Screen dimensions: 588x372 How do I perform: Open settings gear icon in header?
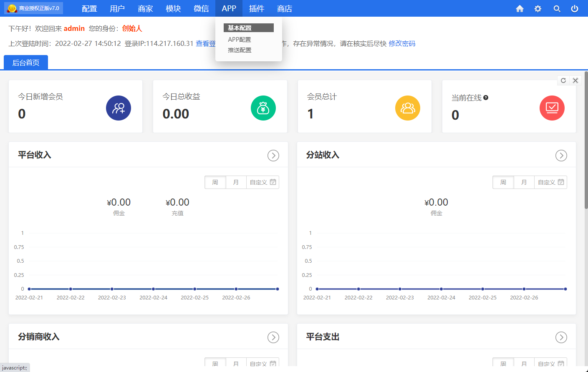[538, 8]
